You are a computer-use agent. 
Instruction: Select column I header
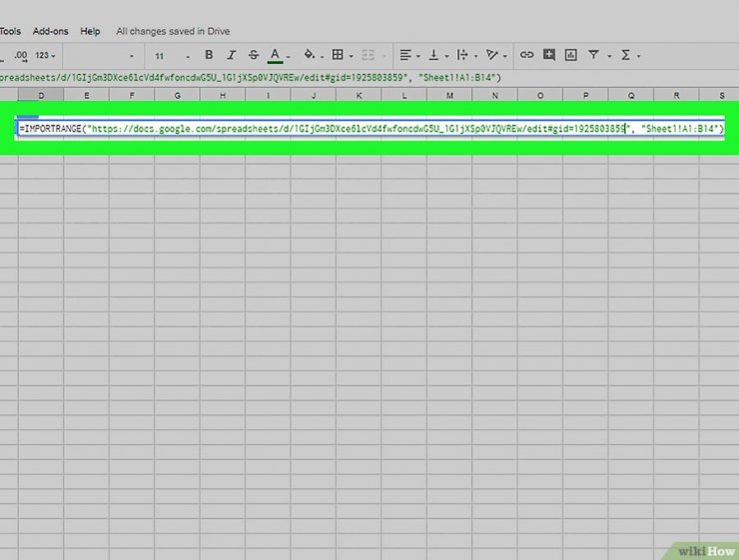pyautogui.click(x=268, y=96)
